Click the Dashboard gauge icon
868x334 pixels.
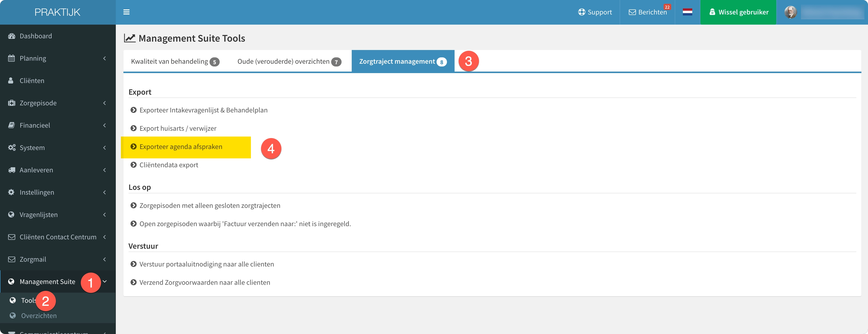[x=11, y=36]
